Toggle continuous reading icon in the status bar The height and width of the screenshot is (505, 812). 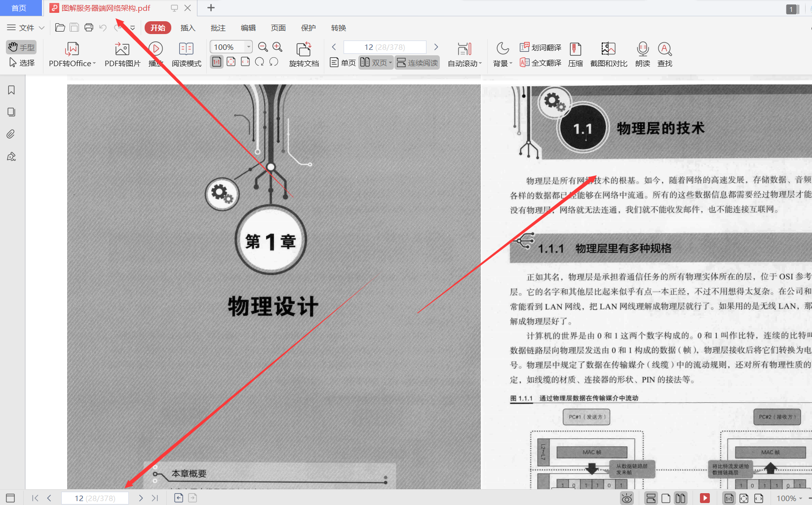(651, 499)
